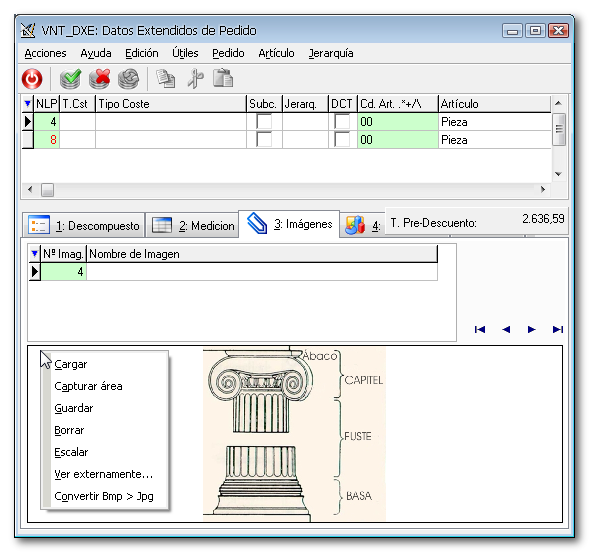
Task: Toggle Subc. checkbox in row 8
Action: pyautogui.click(x=264, y=140)
